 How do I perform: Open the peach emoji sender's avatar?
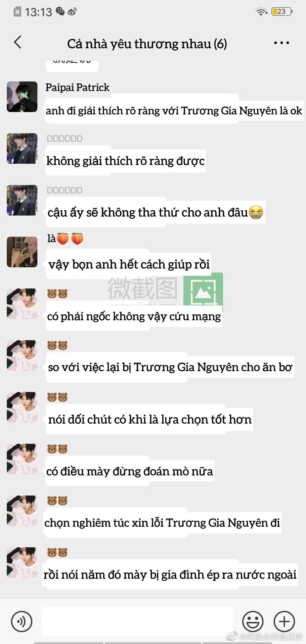coord(22,252)
